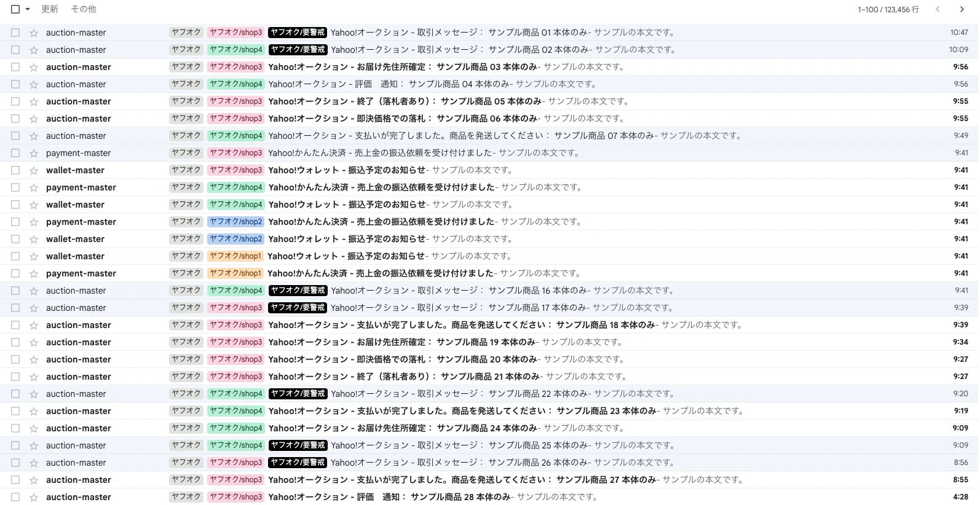Click the 1–100 / 123,456 行 page counter
This screenshot has height=505, width=980.
888,9
